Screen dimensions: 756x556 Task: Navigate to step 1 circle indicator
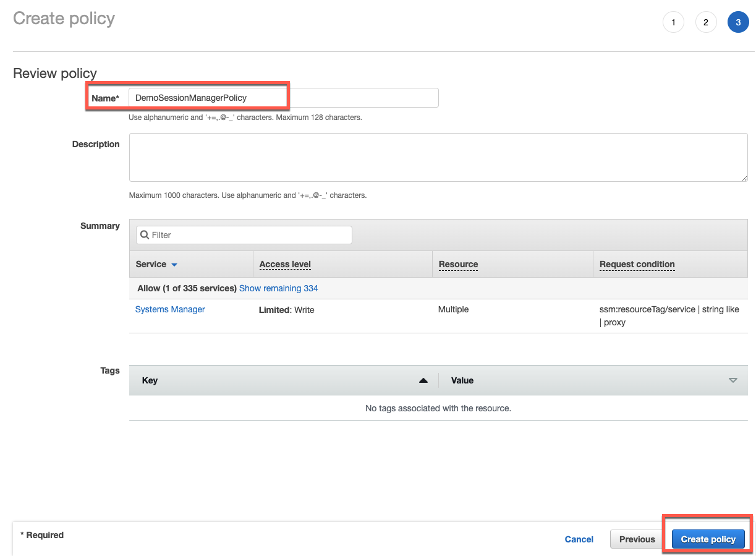pos(673,22)
